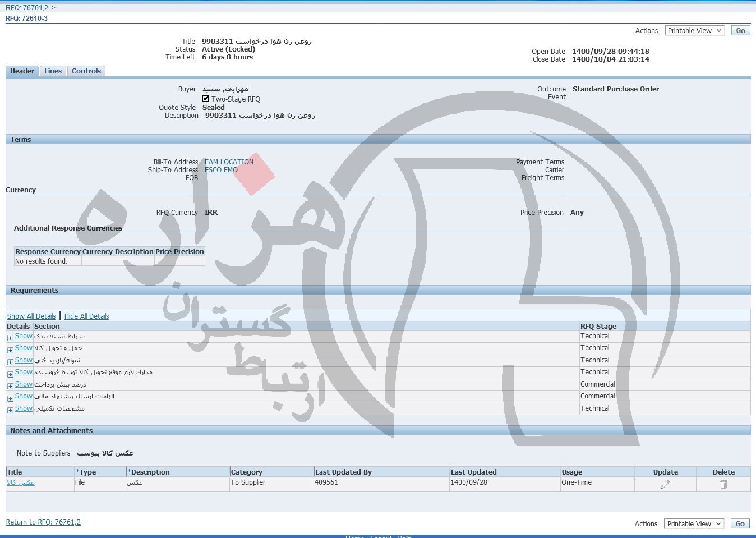756x538 pixels.
Task: Expand plus icon for شرایط بسته بندی row
Action: click(x=10, y=338)
